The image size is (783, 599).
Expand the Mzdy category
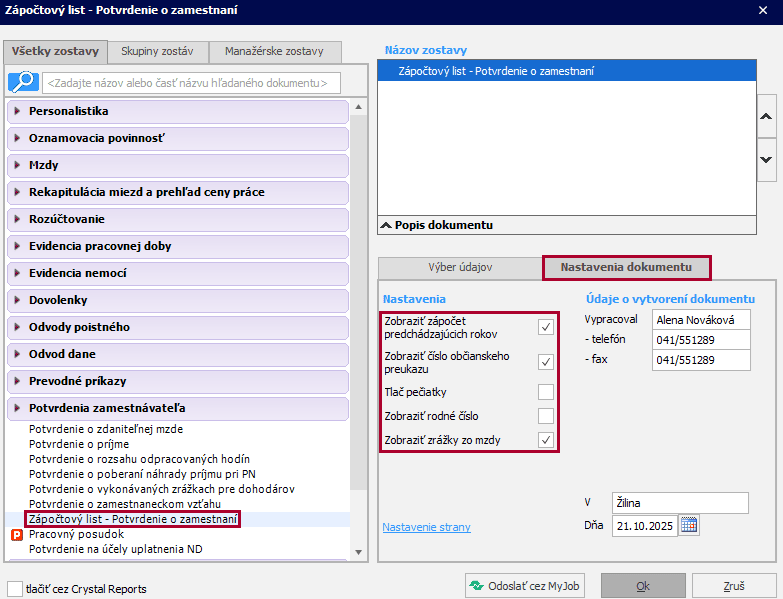(43, 165)
